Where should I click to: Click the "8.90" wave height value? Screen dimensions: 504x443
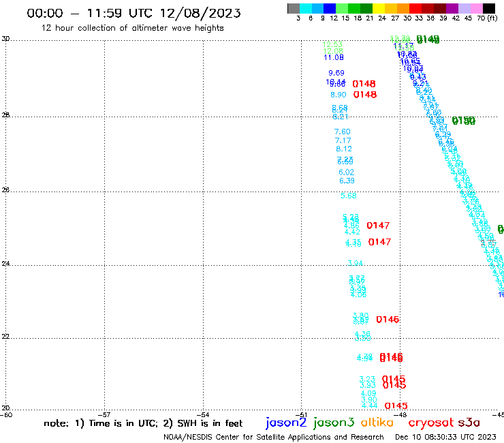(x=338, y=95)
